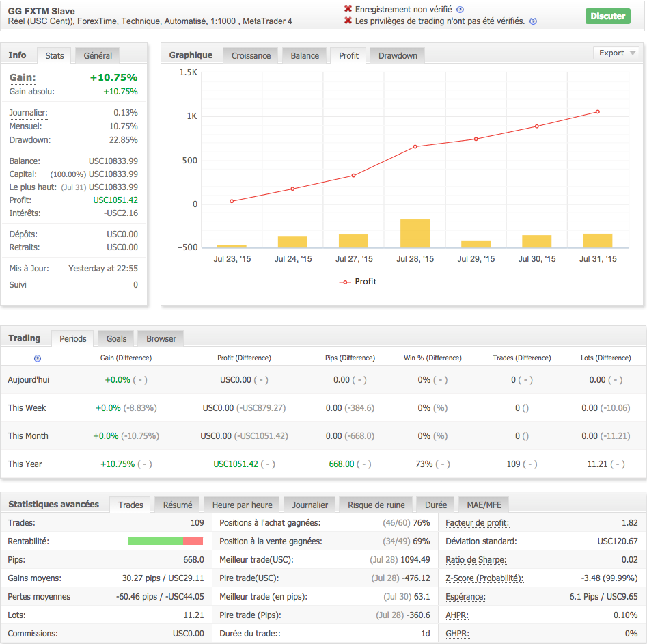
Task: Click the Facteur de profit label link
Action: click(x=477, y=523)
